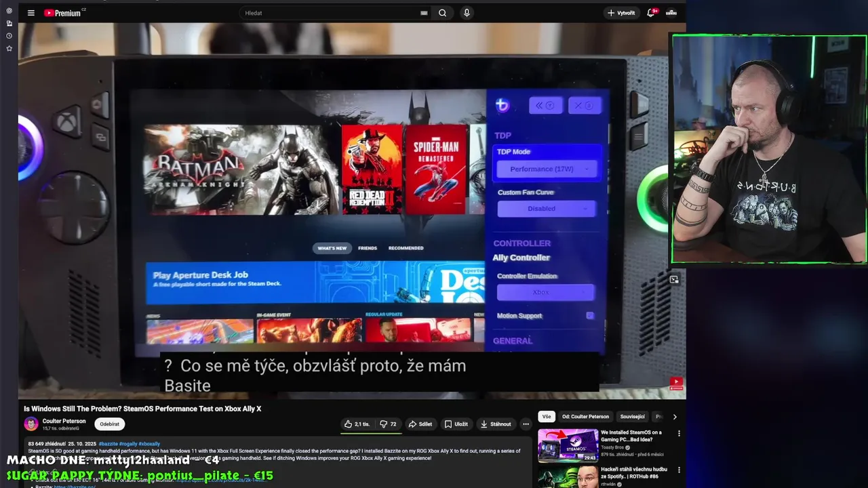Open the Vytvořit create button
The width and height of the screenshot is (868, 488).
[x=621, y=13]
